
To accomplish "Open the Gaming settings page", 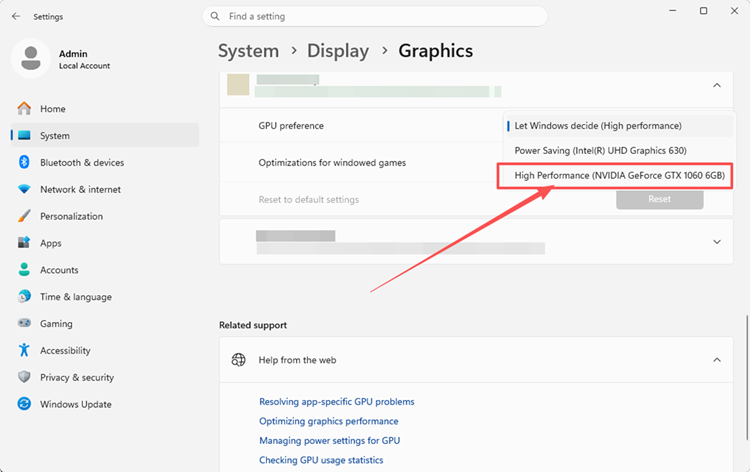I will 105,323.
